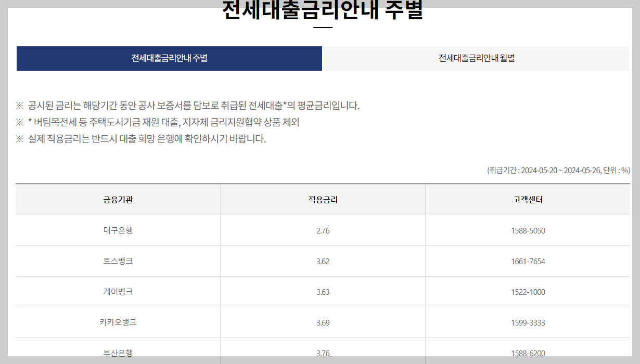
Task: Click the 금융기관 column header
Action: (119, 200)
